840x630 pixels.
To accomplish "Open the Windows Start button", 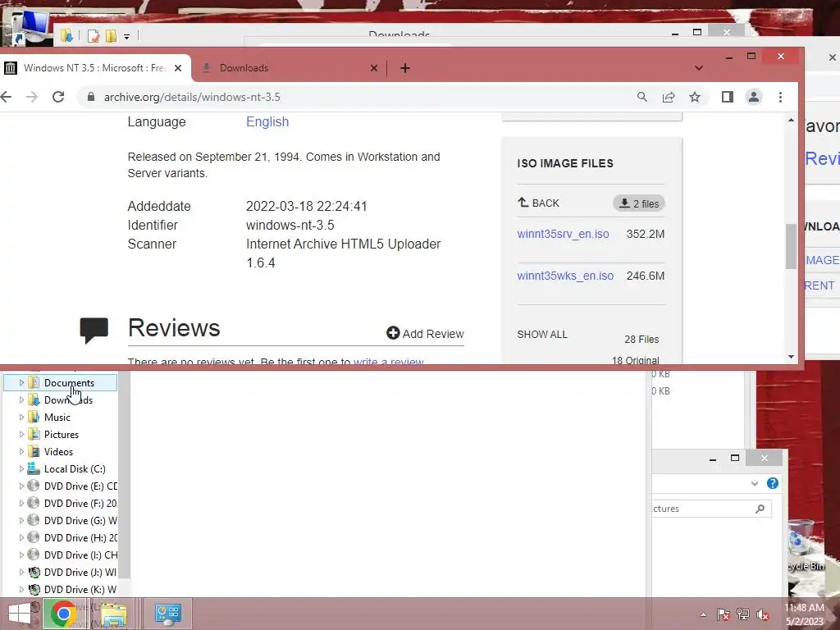I will coord(20,614).
